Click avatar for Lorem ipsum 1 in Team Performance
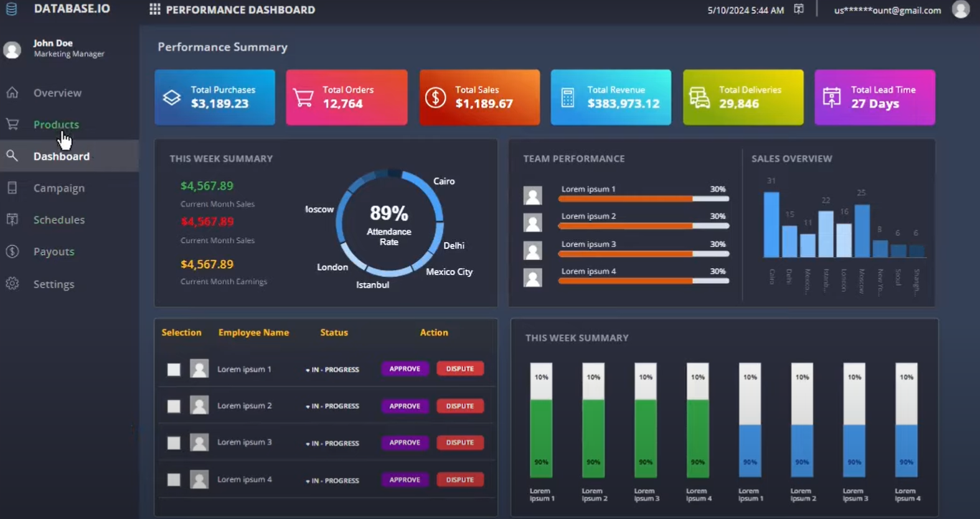The width and height of the screenshot is (980, 519). 532,195
